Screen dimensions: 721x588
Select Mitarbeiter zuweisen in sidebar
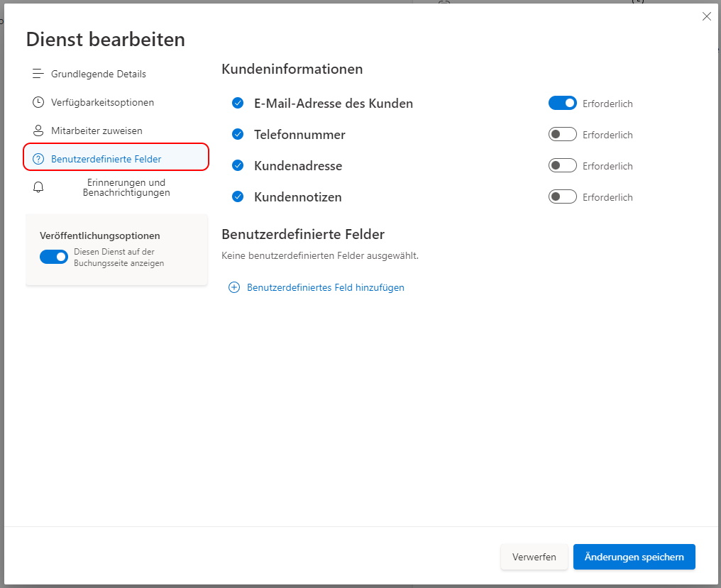[x=116, y=131]
